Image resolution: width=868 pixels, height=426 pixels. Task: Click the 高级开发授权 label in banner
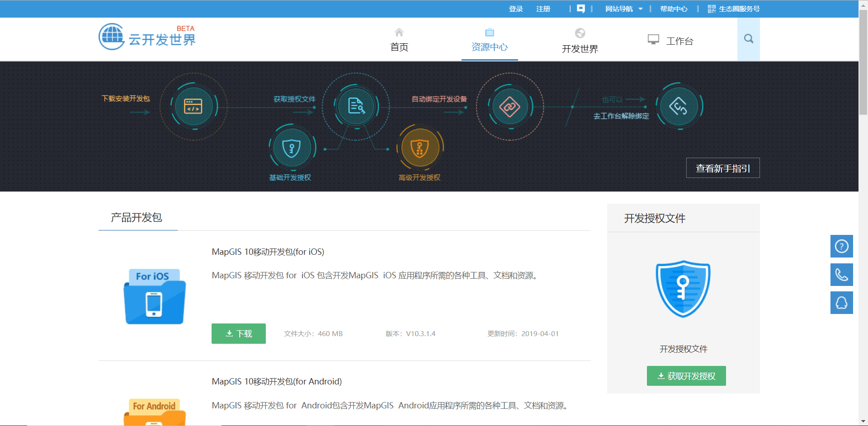[x=420, y=178]
